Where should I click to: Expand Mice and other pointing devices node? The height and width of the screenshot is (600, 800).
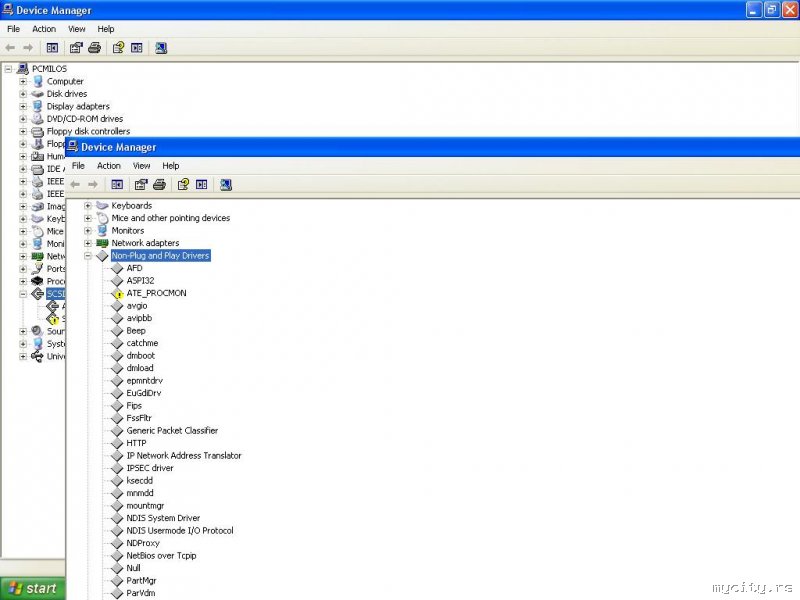[88, 218]
